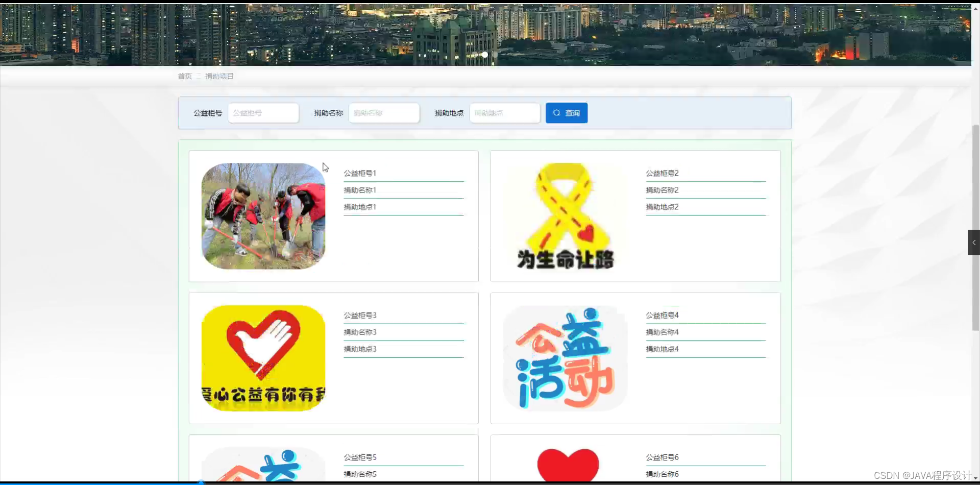Select text 捐助地点1
This screenshot has width=980, height=485.
point(360,207)
